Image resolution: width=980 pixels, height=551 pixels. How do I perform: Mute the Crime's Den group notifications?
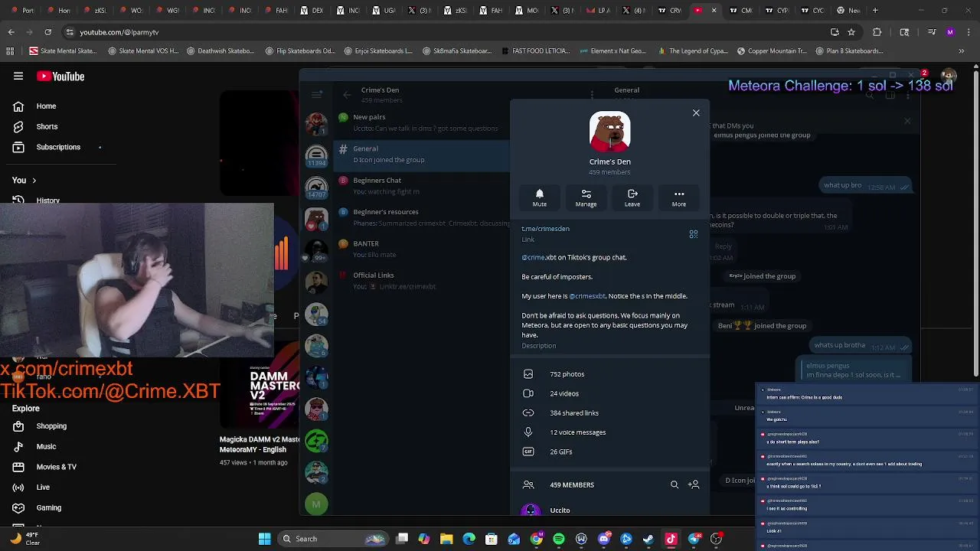click(540, 198)
